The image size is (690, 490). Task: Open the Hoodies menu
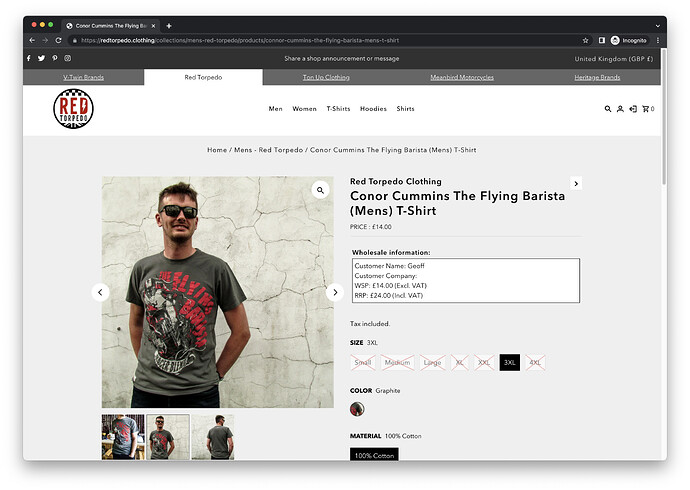tap(373, 109)
